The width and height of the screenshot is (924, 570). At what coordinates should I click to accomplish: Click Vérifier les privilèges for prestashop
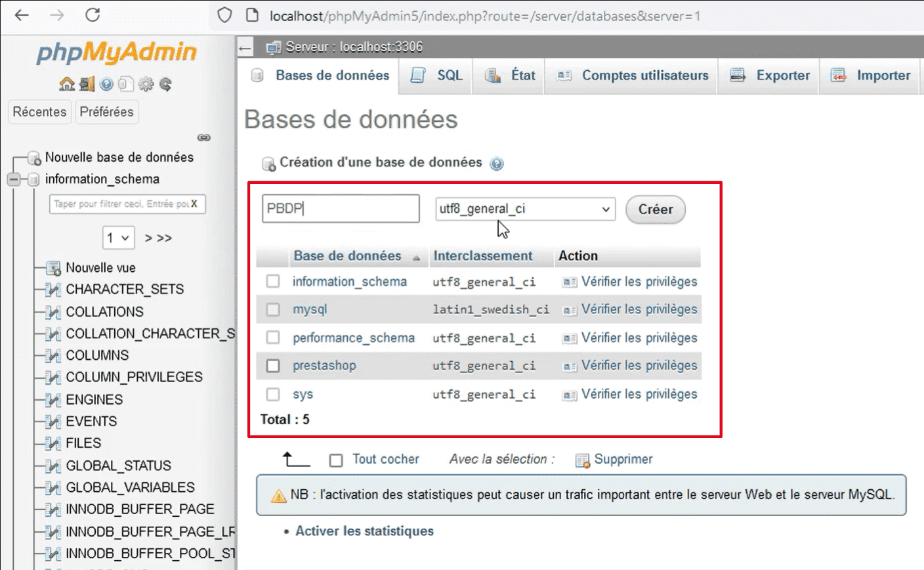click(x=639, y=366)
